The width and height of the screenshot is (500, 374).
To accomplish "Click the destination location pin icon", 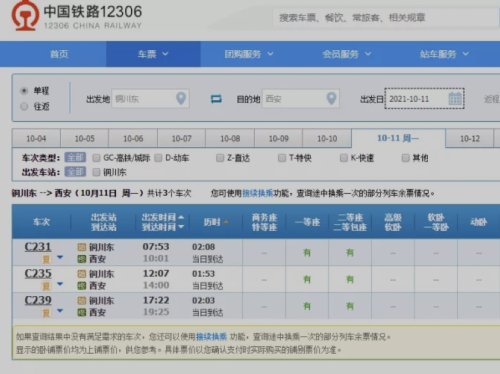I will (x=331, y=98).
